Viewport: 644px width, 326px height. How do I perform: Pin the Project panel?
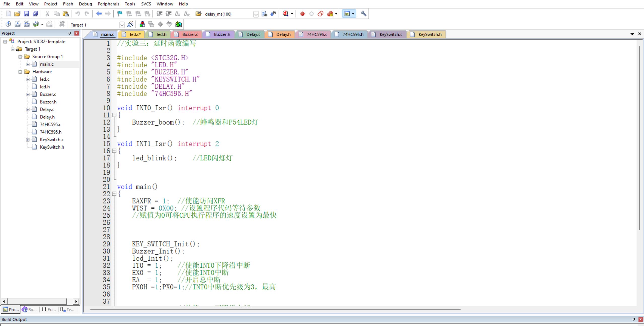coord(70,33)
